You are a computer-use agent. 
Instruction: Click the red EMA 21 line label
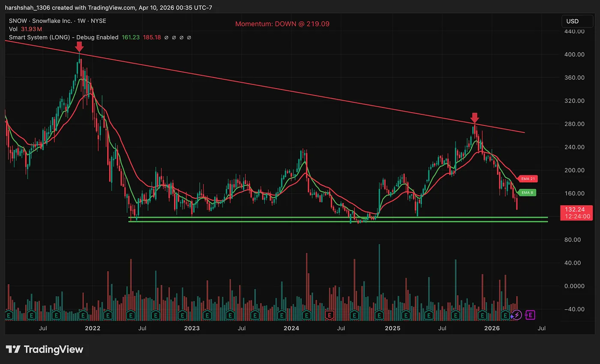tap(527, 179)
